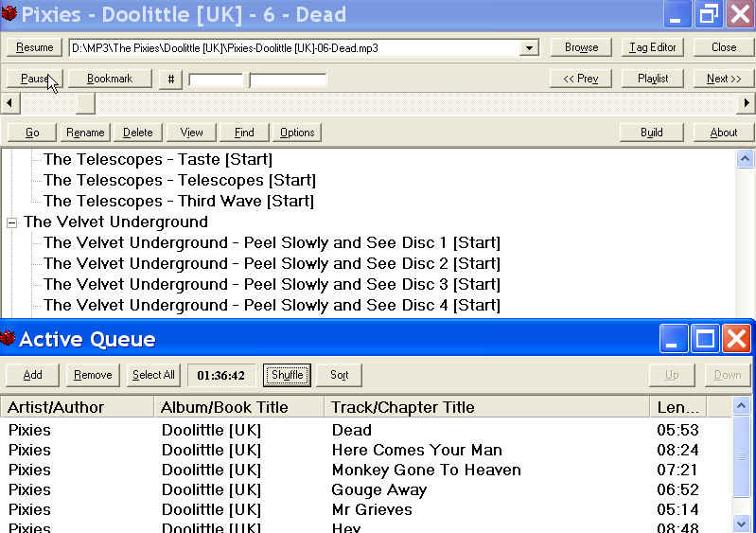This screenshot has height=533, width=756.
Task: Click the # button
Action: (170, 80)
